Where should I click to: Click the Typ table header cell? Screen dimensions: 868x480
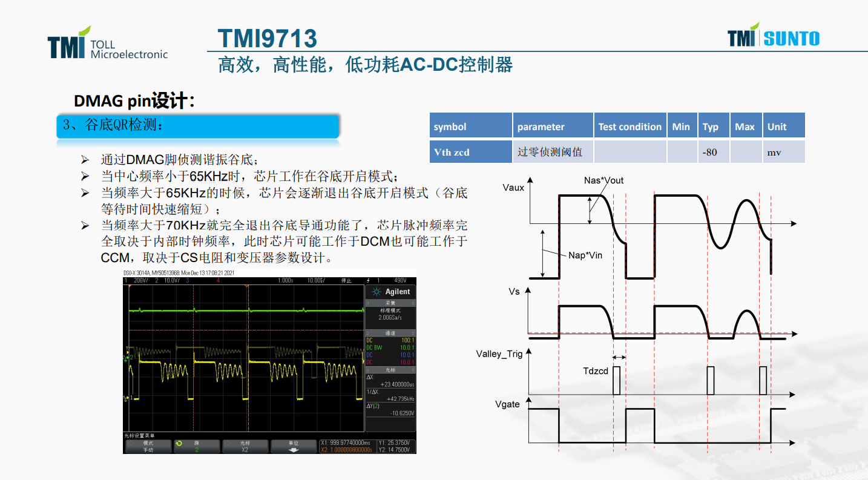point(714,126)
